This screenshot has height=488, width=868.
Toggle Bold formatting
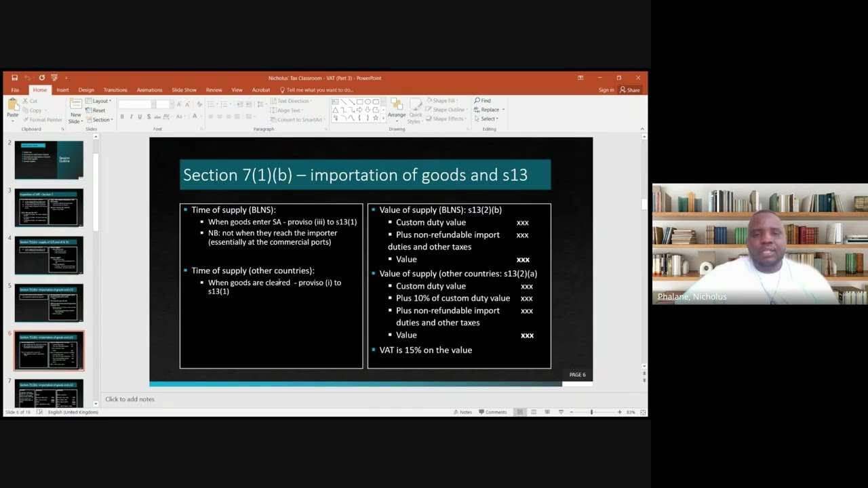pyautogui.click(x=122, y=117)
